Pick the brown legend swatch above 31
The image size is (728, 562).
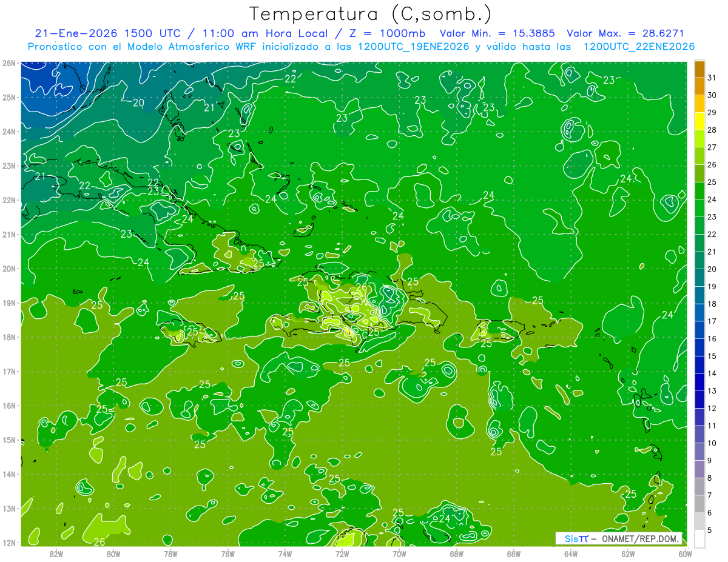tap(699, 69)
